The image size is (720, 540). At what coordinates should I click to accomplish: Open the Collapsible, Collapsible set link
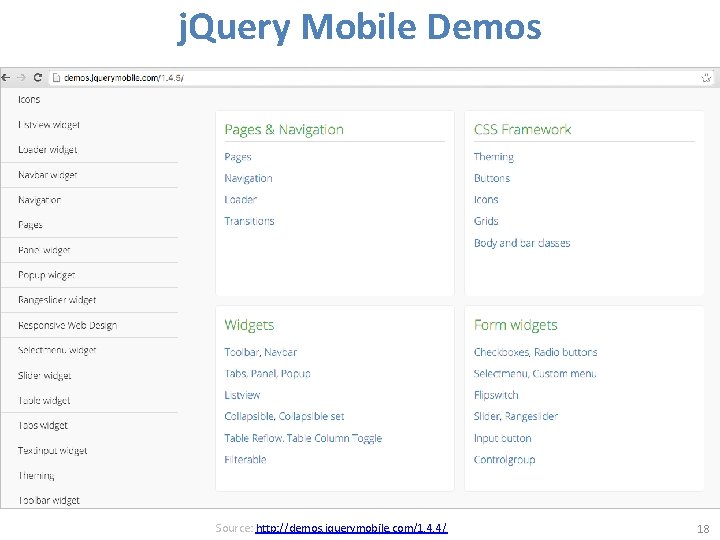tap(284, 416)
